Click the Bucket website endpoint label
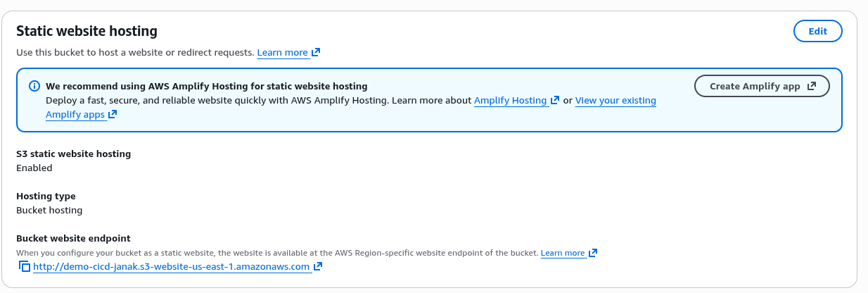 (73, 239)
